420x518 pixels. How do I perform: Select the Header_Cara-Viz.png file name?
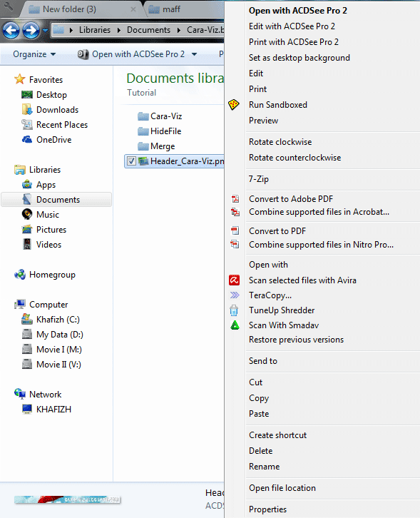pyautogui.click(x=187, y=161)
